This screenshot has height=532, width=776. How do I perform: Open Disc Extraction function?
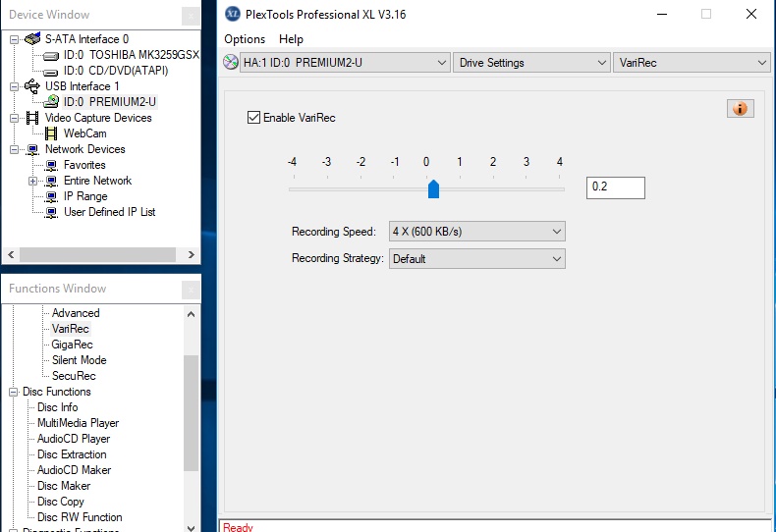point(72,454)
